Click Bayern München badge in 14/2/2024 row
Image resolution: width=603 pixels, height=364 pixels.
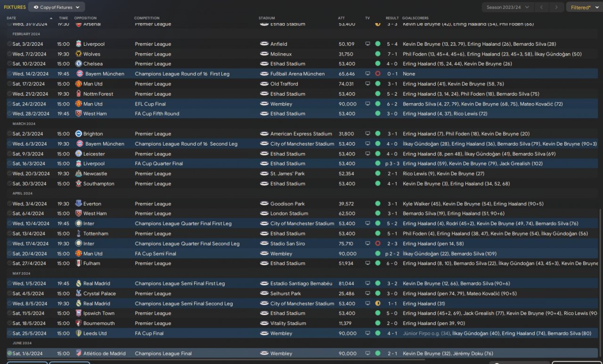80,74
